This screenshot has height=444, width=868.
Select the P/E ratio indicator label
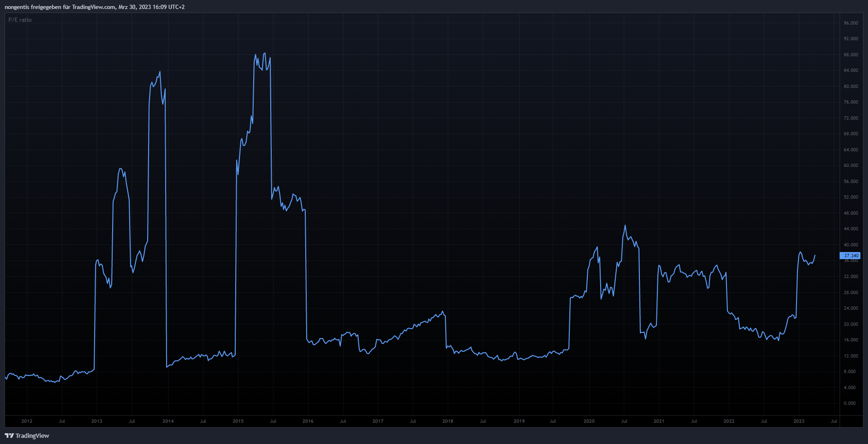[x=20, y=20]
